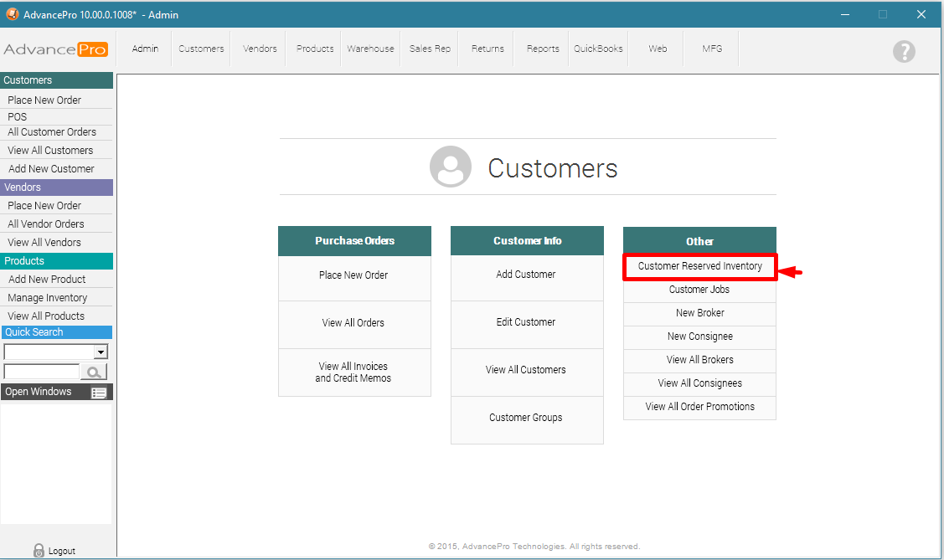Open the Warehouse menu

(370, 49)
